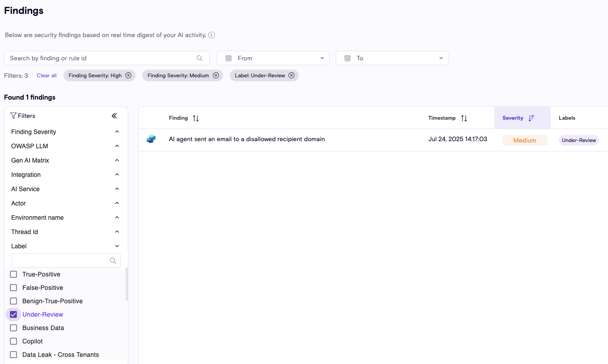Toggle the Severity column sort icon

[531, 118]
